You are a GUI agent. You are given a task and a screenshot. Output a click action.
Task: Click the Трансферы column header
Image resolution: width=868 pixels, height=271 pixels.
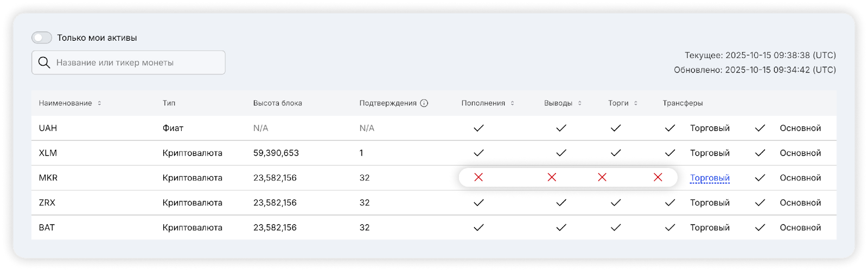coord(682,103)
